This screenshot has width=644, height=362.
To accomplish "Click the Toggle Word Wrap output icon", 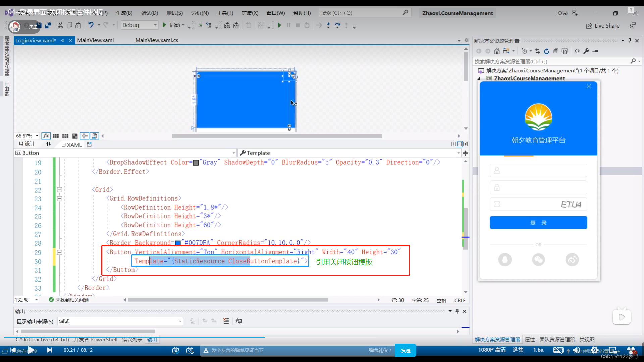I will click(x=238, y=321).
